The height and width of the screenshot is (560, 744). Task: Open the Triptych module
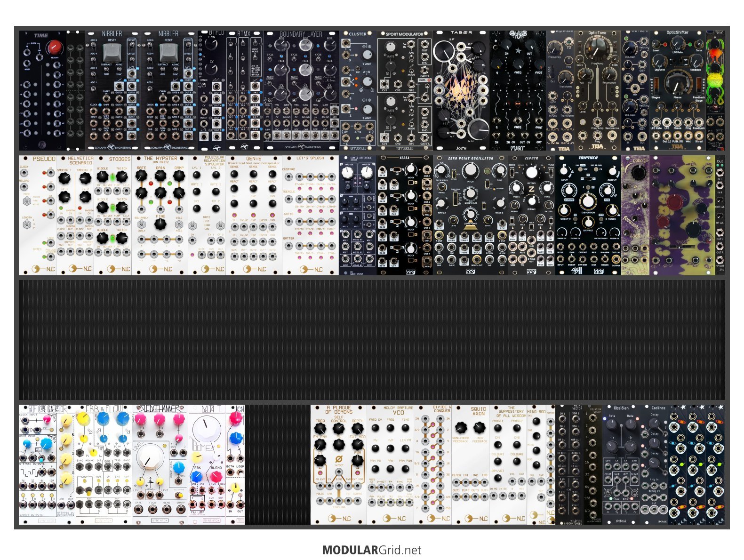(588, 215)
